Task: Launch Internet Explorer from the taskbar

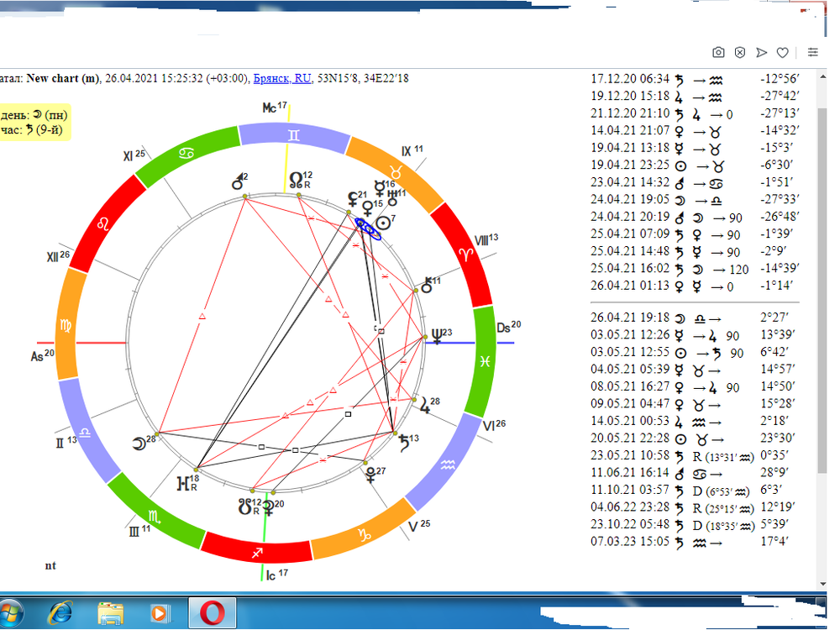Action: pos(60,613)
